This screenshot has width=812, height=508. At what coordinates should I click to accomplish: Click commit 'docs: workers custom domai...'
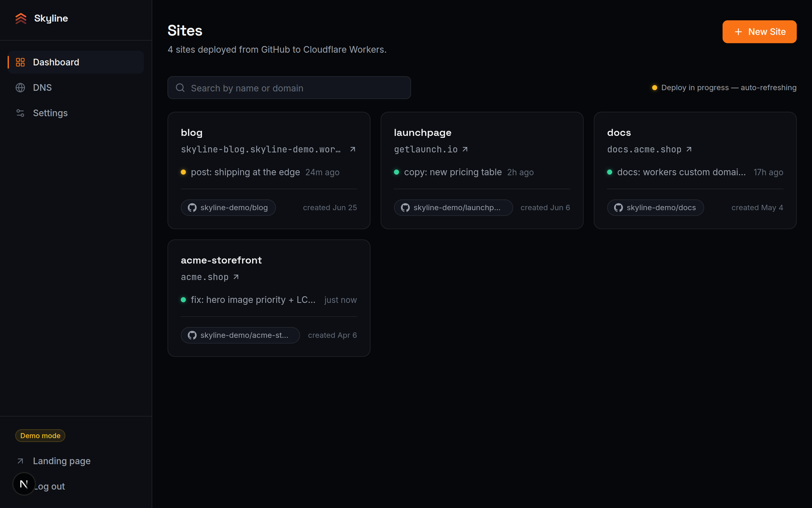(682, 172)
